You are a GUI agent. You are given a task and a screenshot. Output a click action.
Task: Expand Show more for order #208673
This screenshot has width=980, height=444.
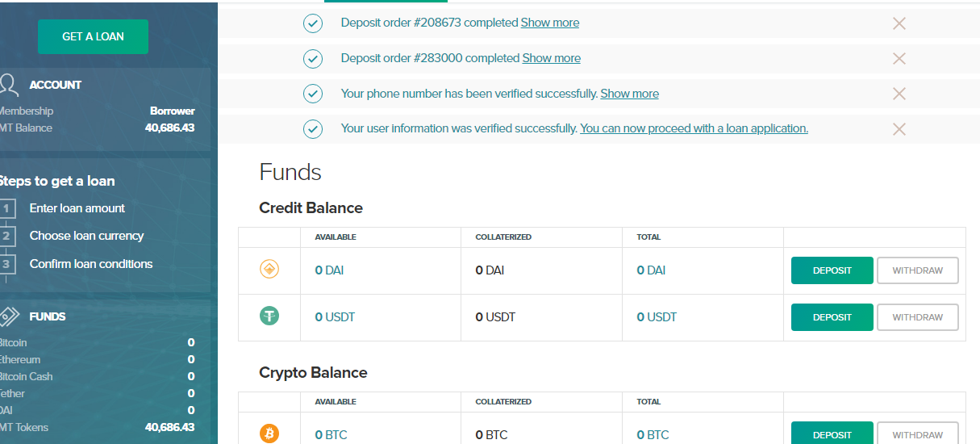tap(550, 23)
